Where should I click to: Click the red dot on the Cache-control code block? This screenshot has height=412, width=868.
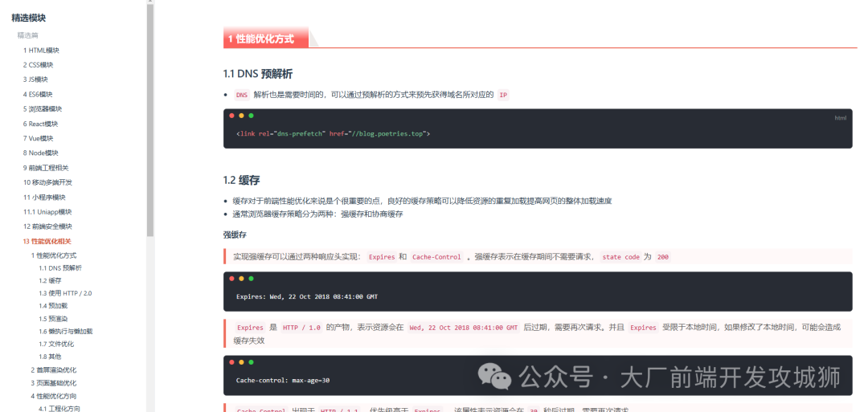pyautogui.click(x=231, y=362)
